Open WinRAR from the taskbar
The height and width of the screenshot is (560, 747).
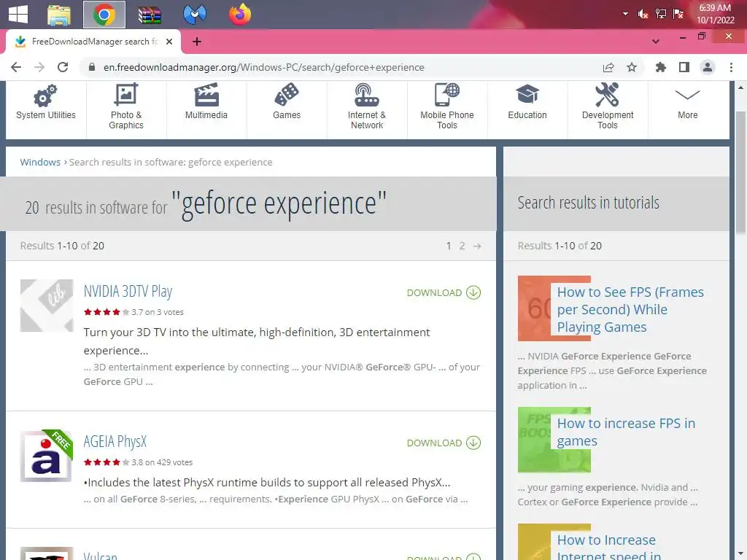150,15
